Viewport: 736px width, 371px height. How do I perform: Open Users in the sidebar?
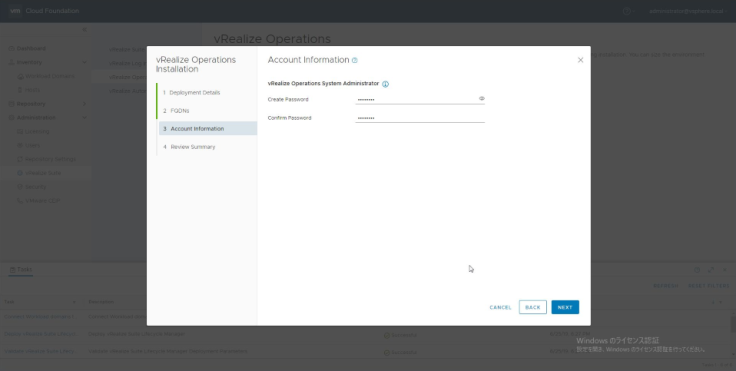click(32, 145)
